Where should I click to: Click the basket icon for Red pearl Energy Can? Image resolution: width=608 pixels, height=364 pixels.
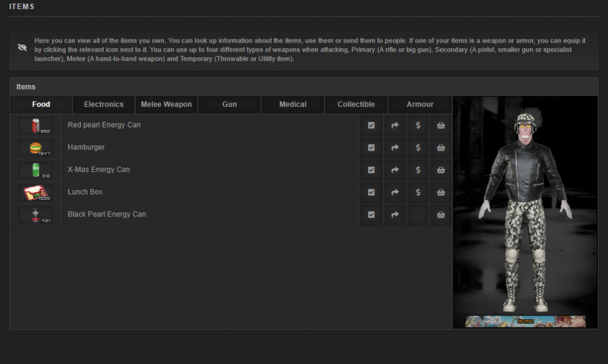pyautogui.click(x=441, y=125)
